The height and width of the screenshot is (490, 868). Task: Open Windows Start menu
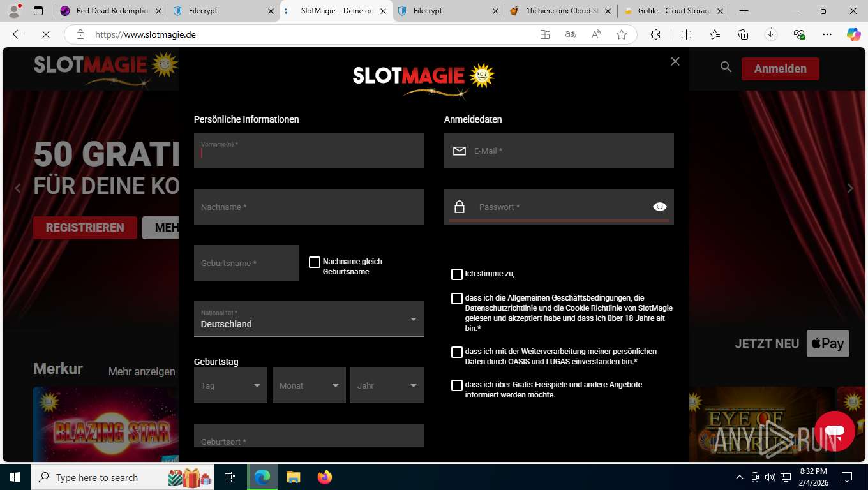click(x=15, y=477)
